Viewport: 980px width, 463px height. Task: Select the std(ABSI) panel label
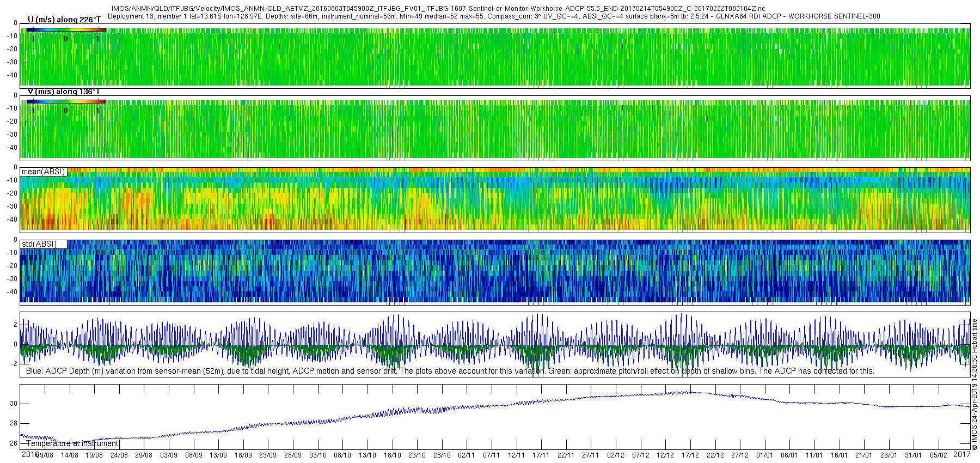pos(39,244)
